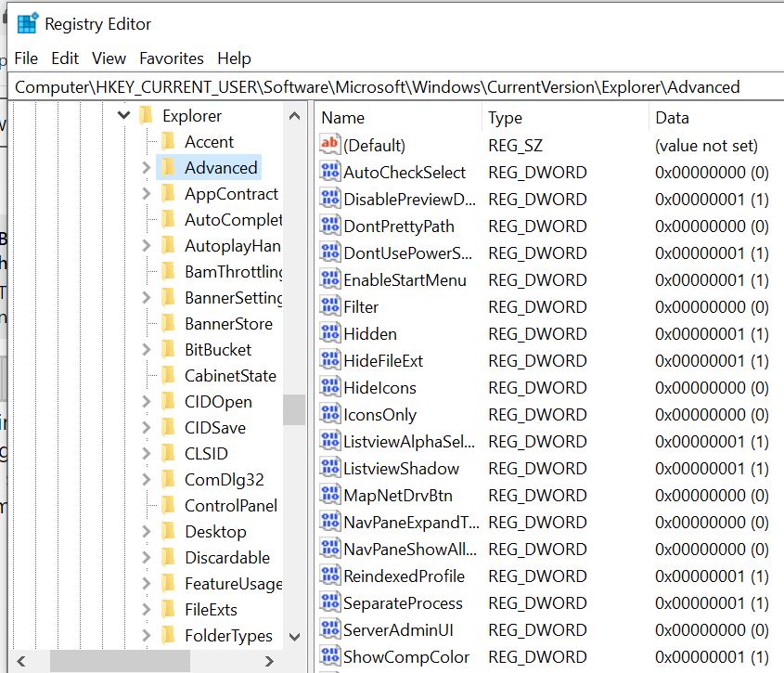The image size is (784, 673).
Task: Collapse the Explorer key
Action: coord(123,116)
